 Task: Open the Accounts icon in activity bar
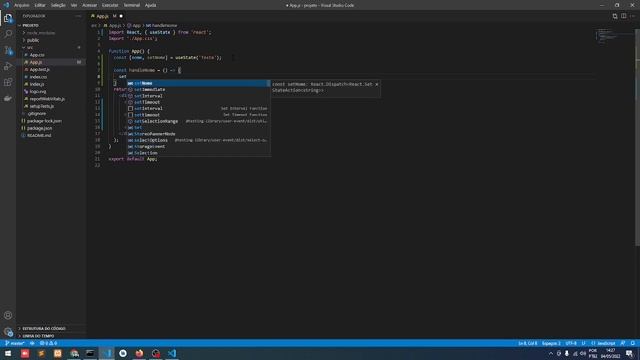[8, 315]
